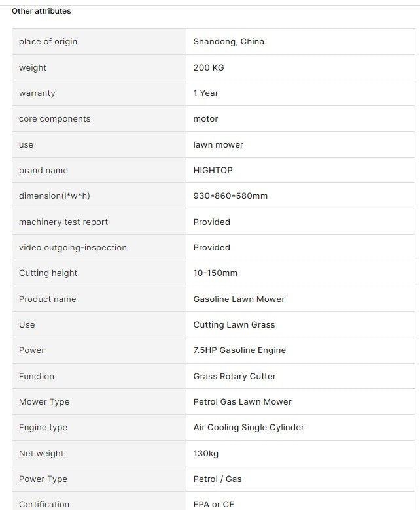Select the "Grass Rotary Cutter" function value
Viewport: 420px width, 510px height.
[x=234, y=376]
